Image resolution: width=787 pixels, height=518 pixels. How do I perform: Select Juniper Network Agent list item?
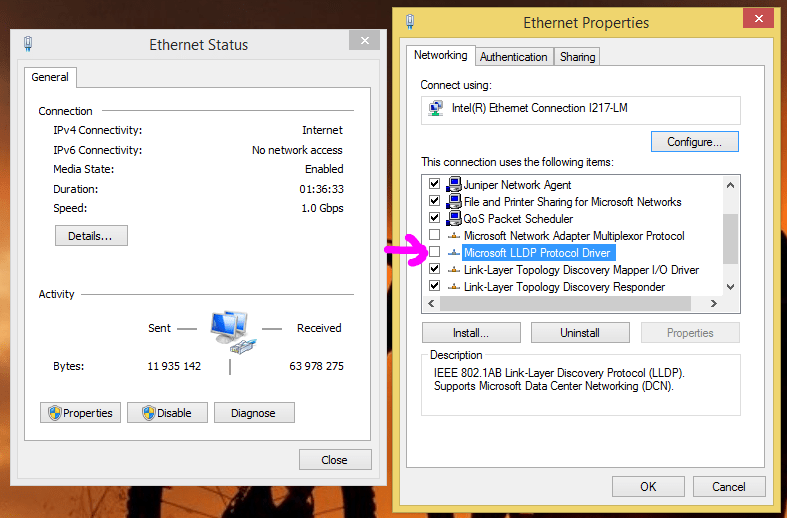click(517, 185)
